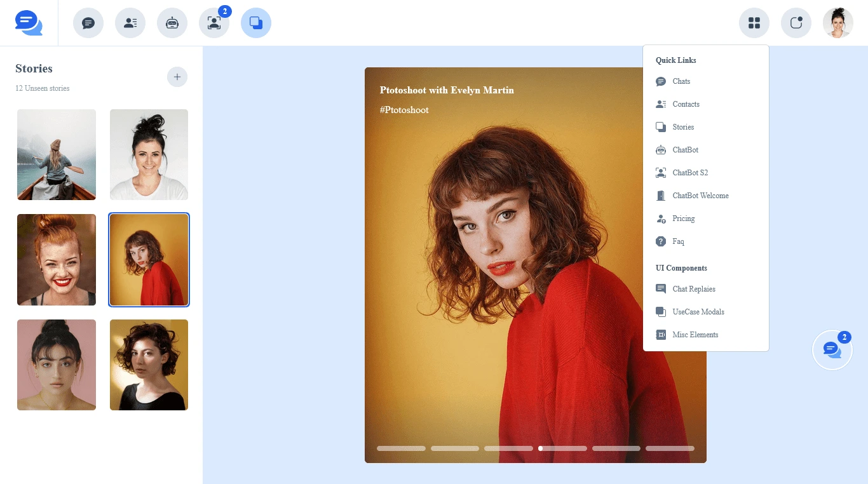
Task: Click the #Ptotoshoot hashtag on story
Action: point(404,110)
